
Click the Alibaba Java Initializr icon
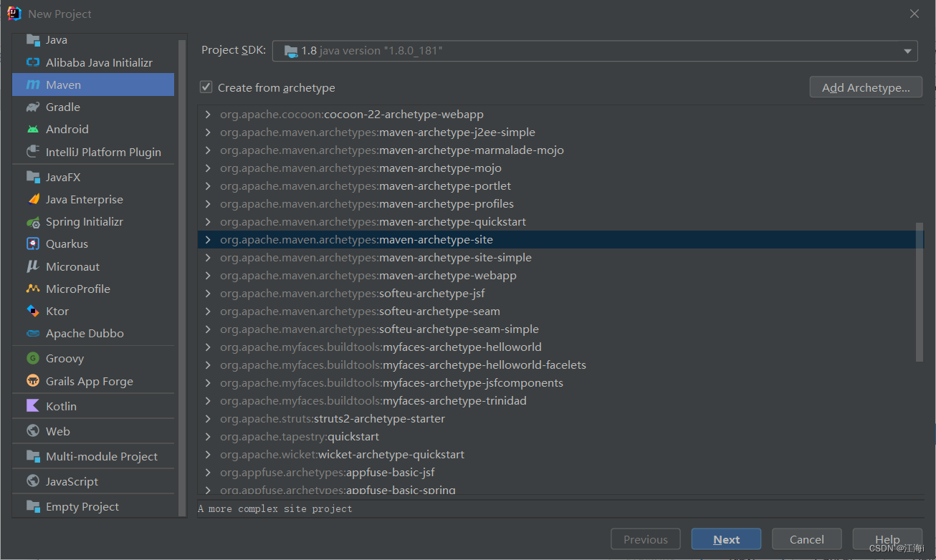(x=33, y=62)
